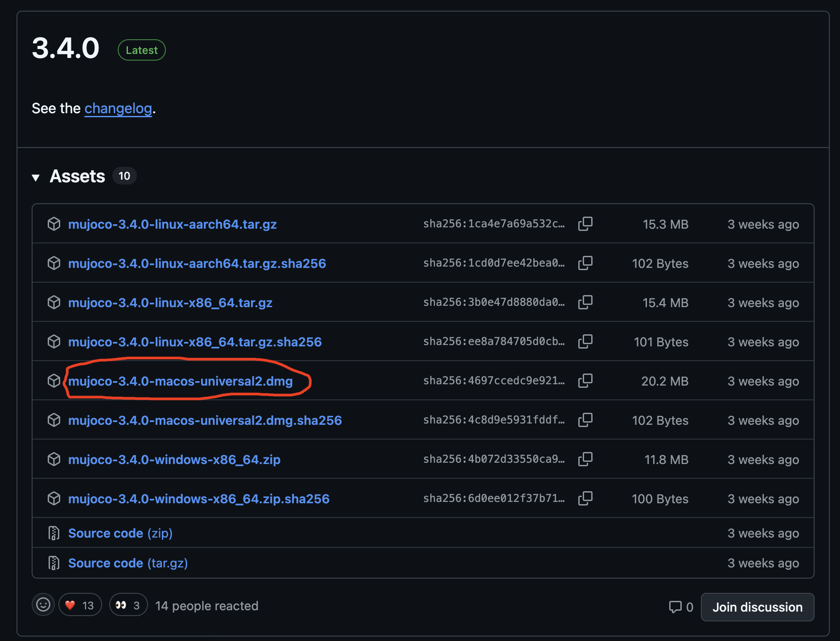Copy sha256 for linux-aarch64.tar.gz.sha256 row
This screenshot has width=840, height=641.
point(585,263)
